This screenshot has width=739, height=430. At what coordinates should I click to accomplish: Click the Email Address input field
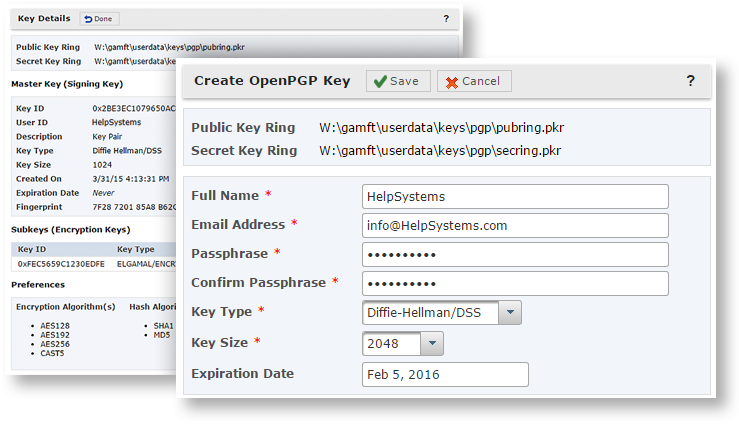[x=515, y=225]
